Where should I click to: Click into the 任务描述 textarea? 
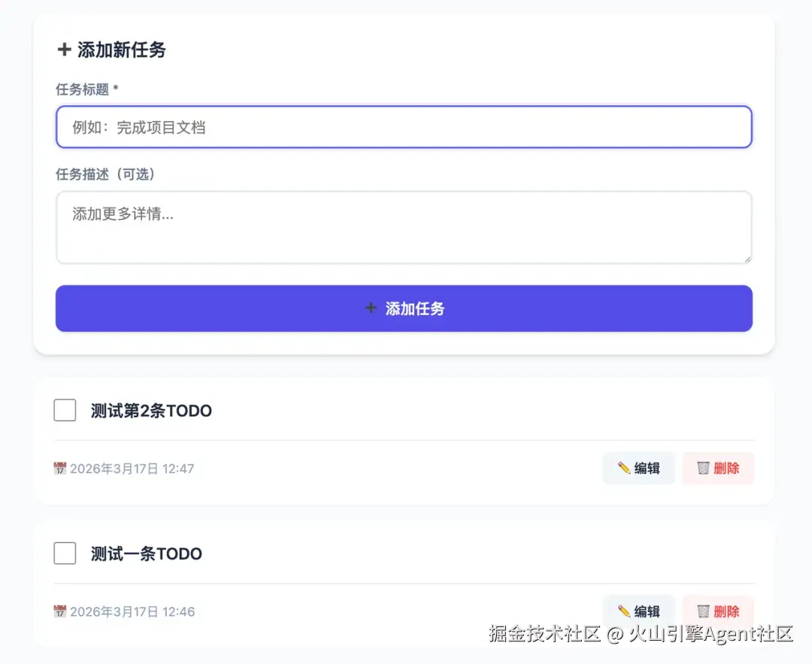[x=404, y=227]
